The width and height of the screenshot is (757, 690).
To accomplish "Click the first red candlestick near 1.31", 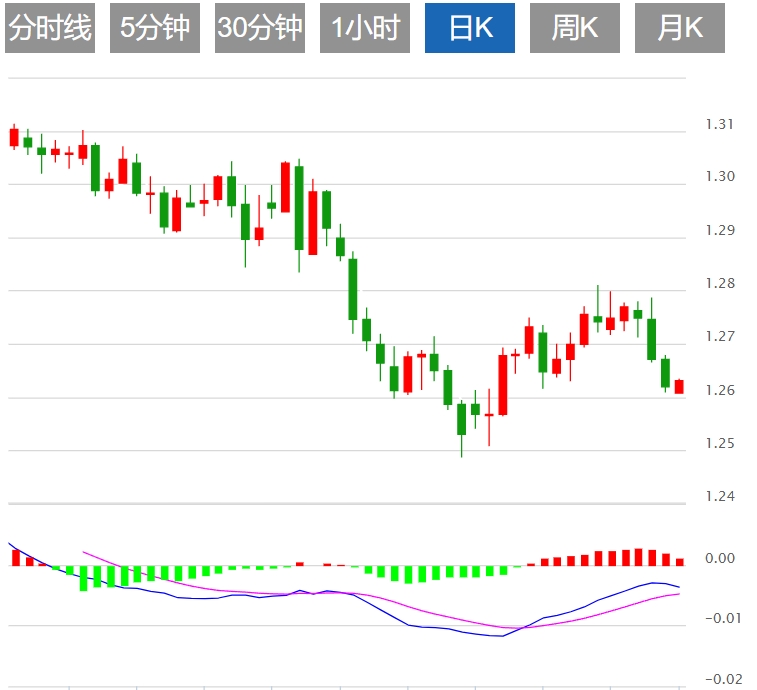I will click(x=14, y=137).
